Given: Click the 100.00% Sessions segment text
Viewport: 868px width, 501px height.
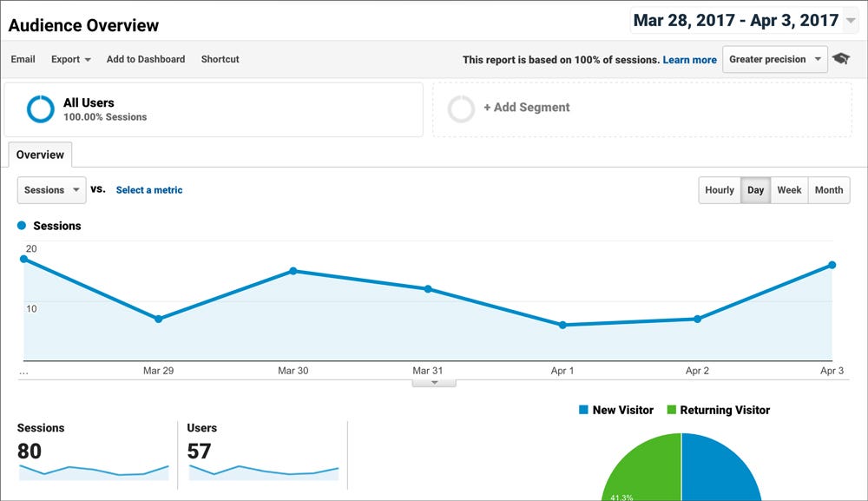Looking at the screenshot, I should click(105, 117).
